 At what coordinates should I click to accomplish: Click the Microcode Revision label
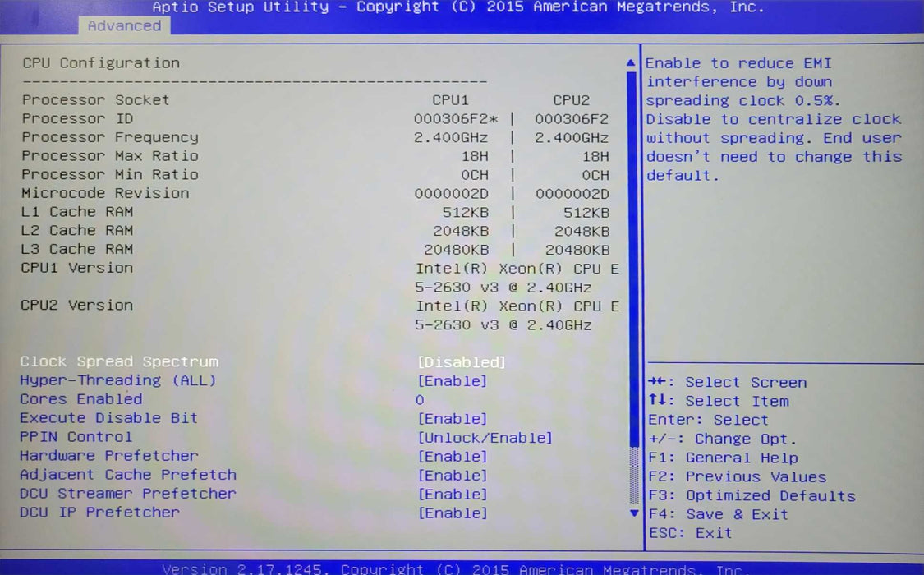tap(105, 193)
